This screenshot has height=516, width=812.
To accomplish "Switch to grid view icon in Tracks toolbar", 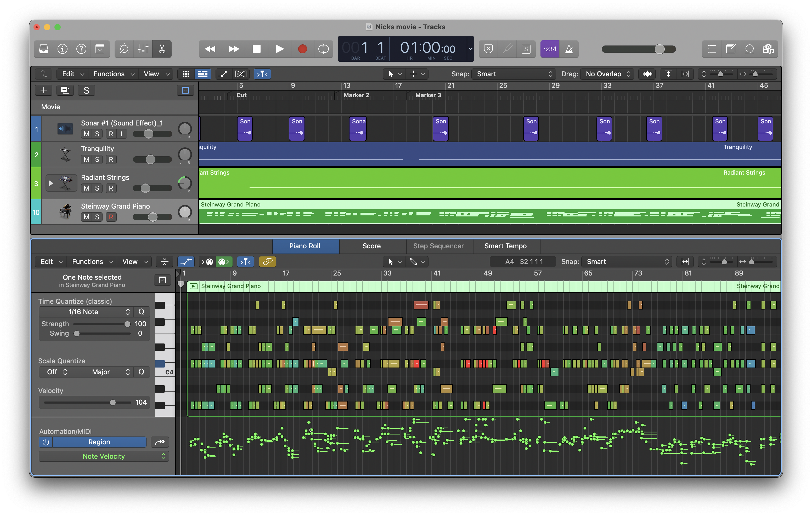I will [x=186, y=74].
